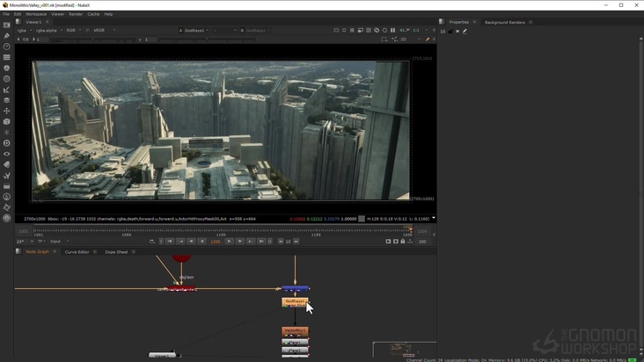Viewport: 644px width, 362px height.
Task: Toggle the proxy mode viewer icon
Action: (360, 30)
